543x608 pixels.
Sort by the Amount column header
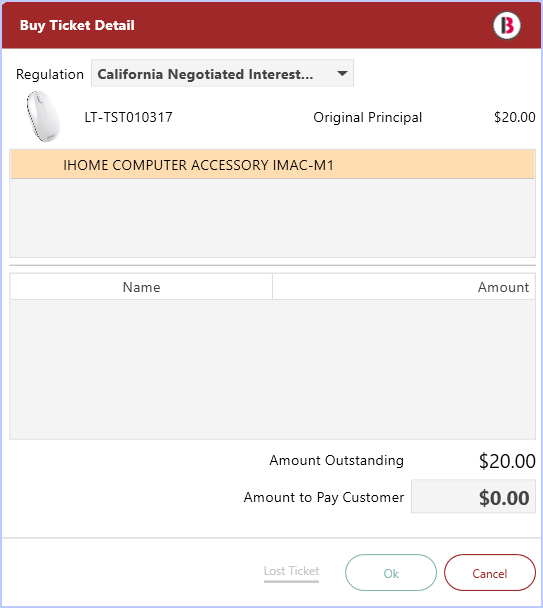click(404, 287)
